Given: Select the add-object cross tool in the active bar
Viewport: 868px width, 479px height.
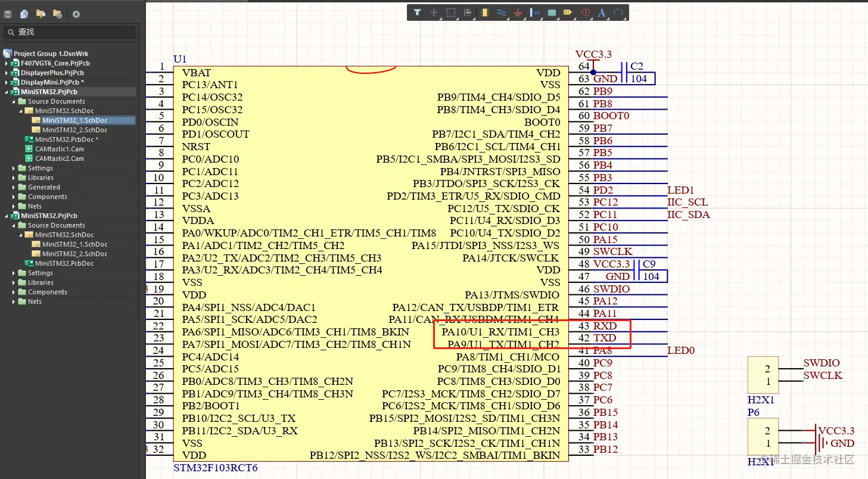Looking at the screenshot, I should click(434, 13).
